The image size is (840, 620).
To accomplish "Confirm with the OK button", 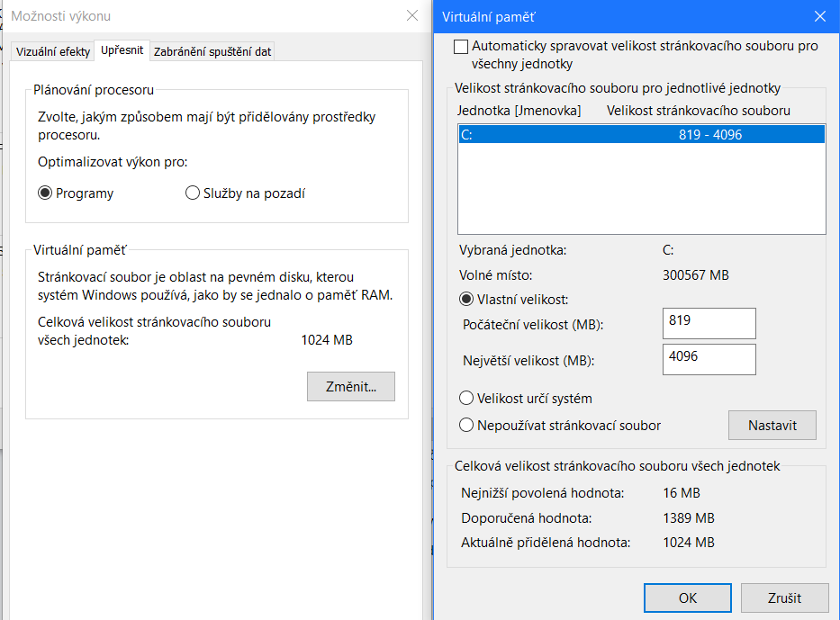I will pos(687,598).
